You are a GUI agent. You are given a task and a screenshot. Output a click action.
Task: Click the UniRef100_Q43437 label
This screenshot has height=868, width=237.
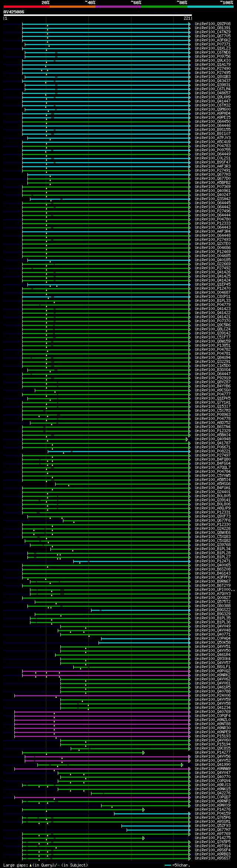pyautogui.click(x=213, y=81)
